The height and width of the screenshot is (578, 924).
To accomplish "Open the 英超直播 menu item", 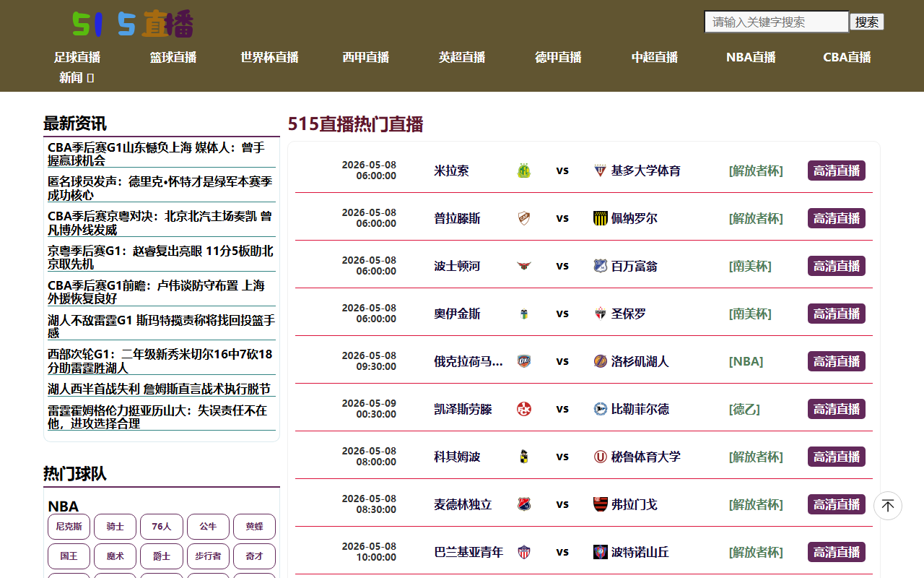I will tap(462, 57).
